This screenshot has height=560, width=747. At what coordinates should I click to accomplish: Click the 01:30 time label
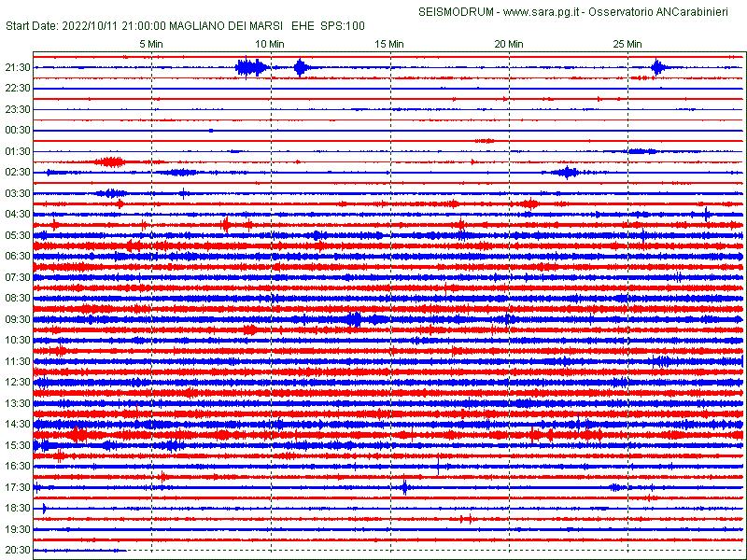click(x=18, y=151)
